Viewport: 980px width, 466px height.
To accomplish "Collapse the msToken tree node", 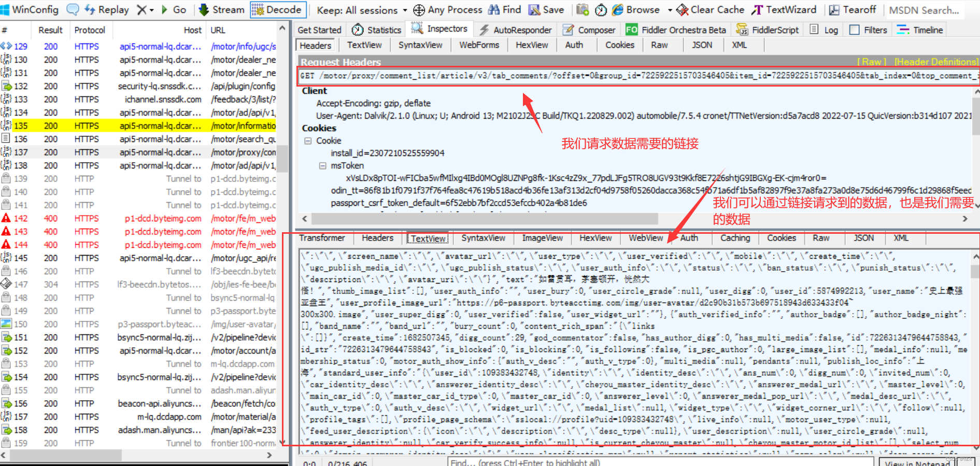I will click(x=322, y=166).
